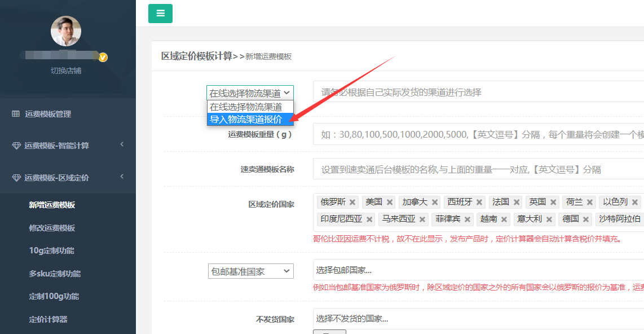Click the 选择不发货的国家 field

point(478,318)
